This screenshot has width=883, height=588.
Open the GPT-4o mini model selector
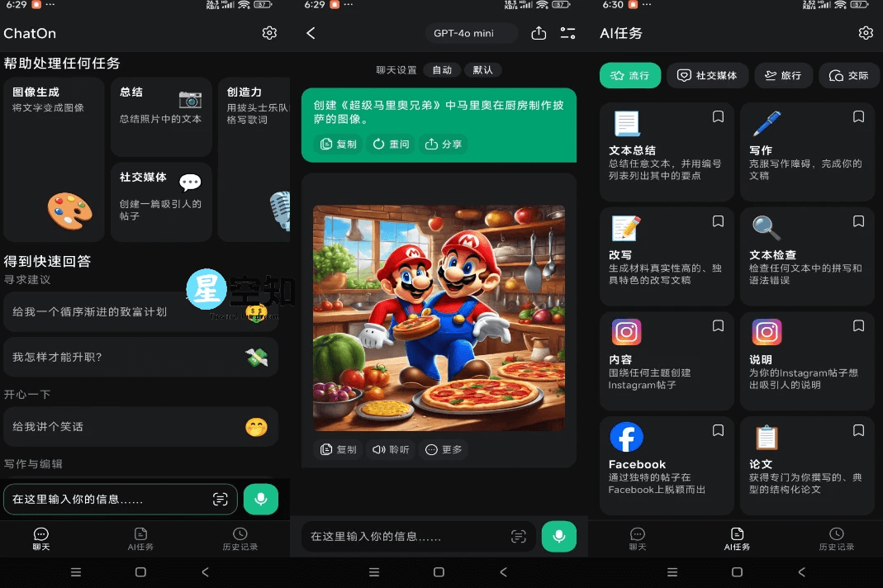click(471, 33)
